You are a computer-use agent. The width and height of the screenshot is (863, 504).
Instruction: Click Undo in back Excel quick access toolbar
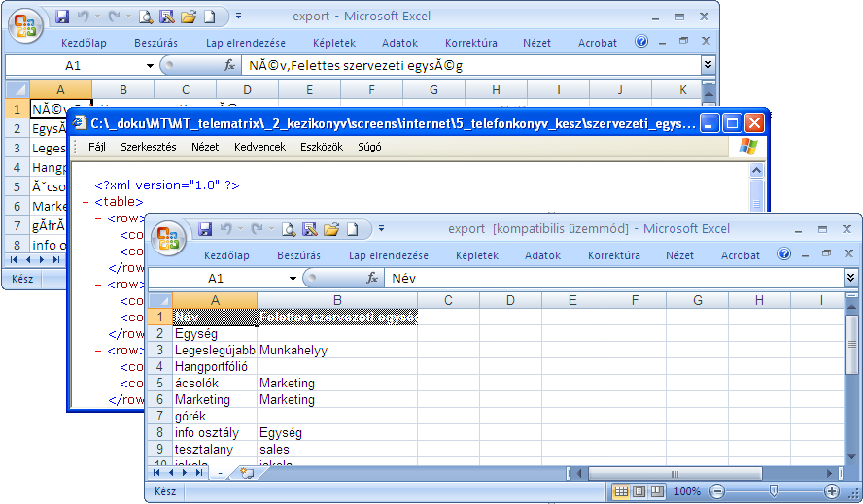pos(83,17)
